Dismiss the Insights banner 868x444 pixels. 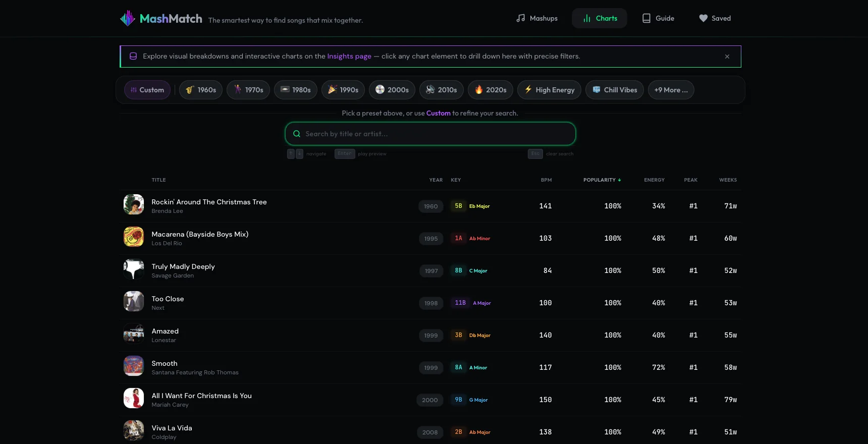(727, 57)
